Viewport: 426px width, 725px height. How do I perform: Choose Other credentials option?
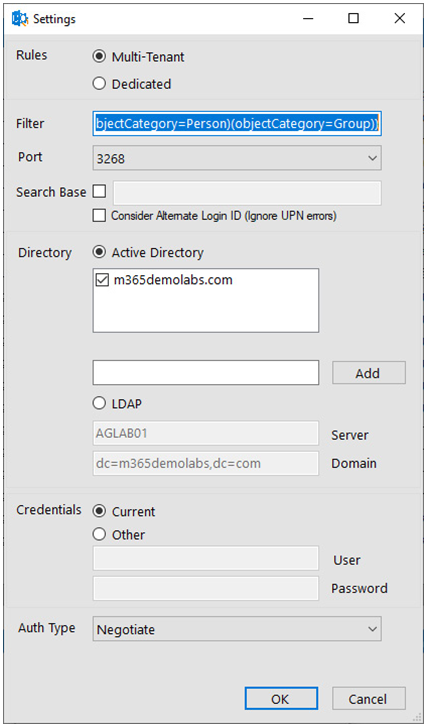tap(119, 535)
